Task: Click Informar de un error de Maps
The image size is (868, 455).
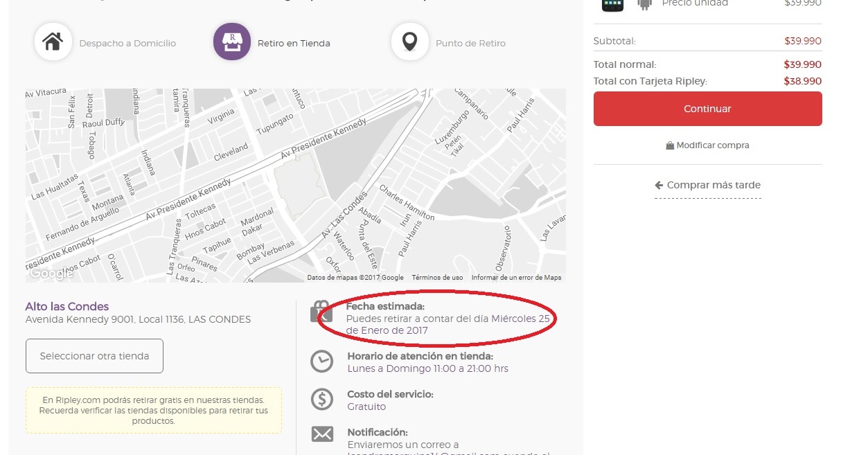Action: (x=516, y=278)
